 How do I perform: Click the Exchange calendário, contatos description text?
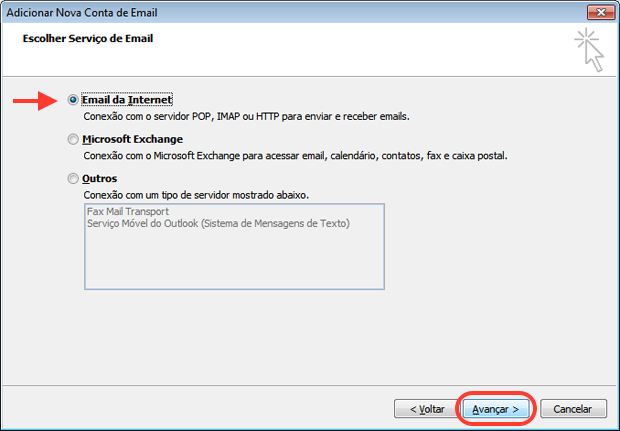tap(295, 156)
